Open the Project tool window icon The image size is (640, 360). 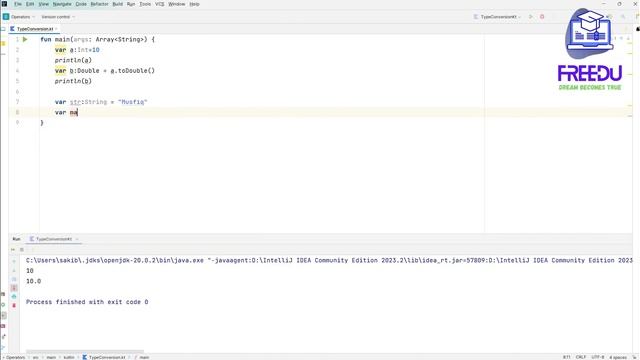click(3, 29)
